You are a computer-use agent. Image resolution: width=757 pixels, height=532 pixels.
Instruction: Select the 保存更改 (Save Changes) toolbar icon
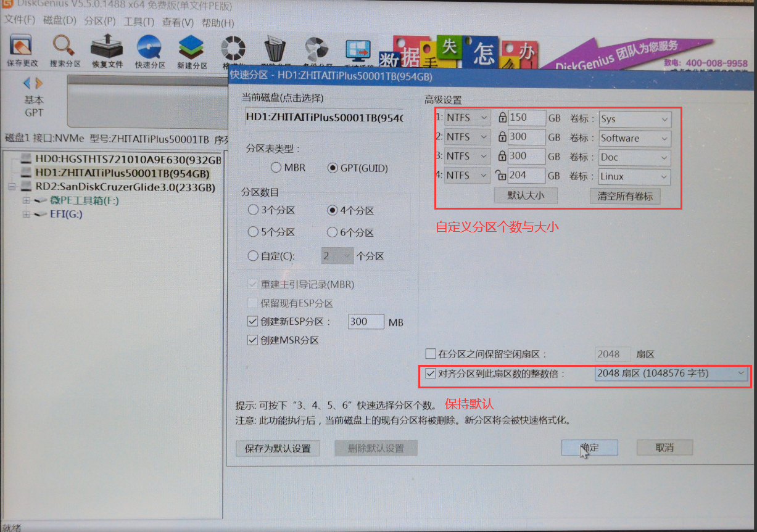(x=20, y=48)
